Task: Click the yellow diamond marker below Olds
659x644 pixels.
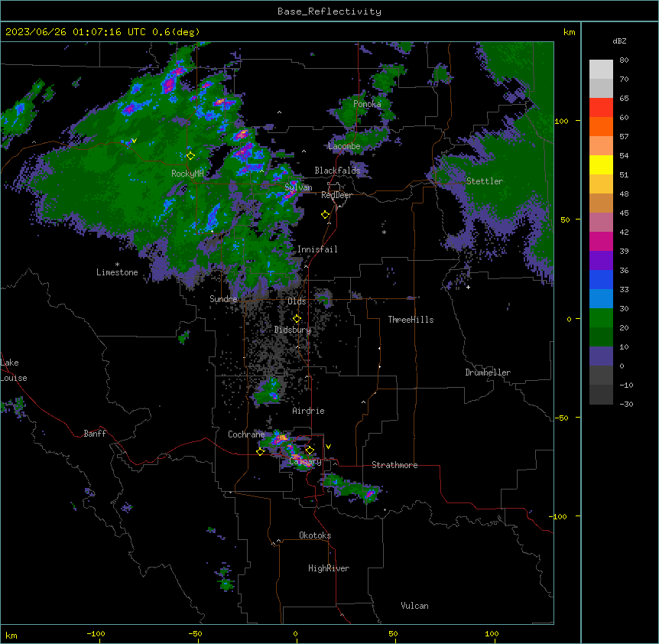Action: (x=297, y=319)
